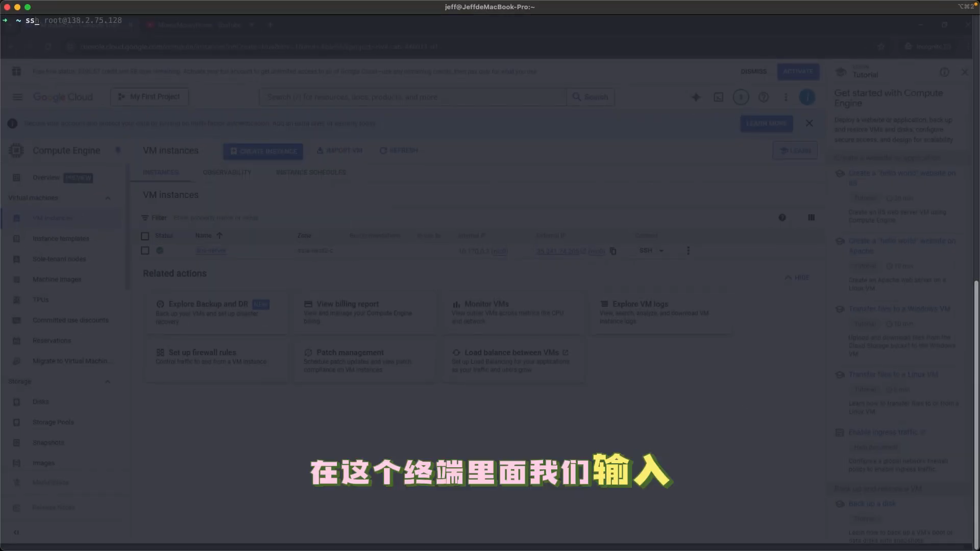This screenshot has width=980, height=551.
Task: Refresh the VM instances list
Action: (399, 151)
